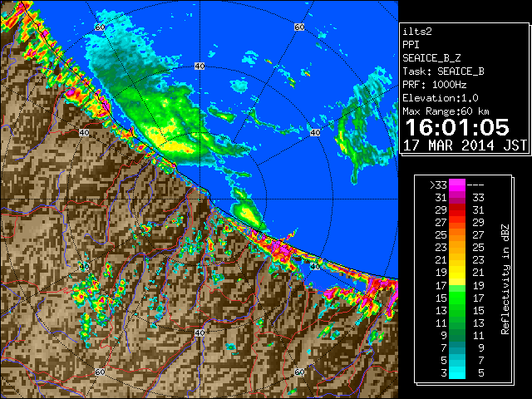Select the 'Elevation:1.0' value
This screenshot has width=532, height=399.
441,98
